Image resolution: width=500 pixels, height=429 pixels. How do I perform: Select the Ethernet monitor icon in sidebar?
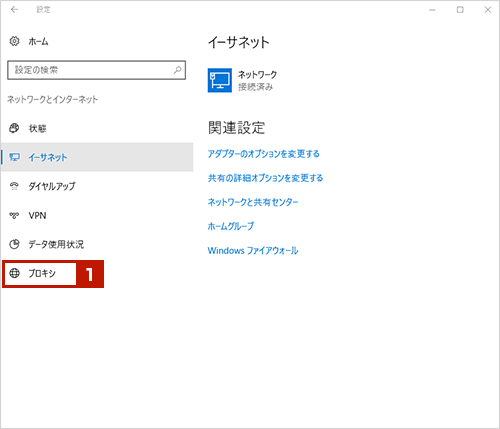click(x=14, y=157)
